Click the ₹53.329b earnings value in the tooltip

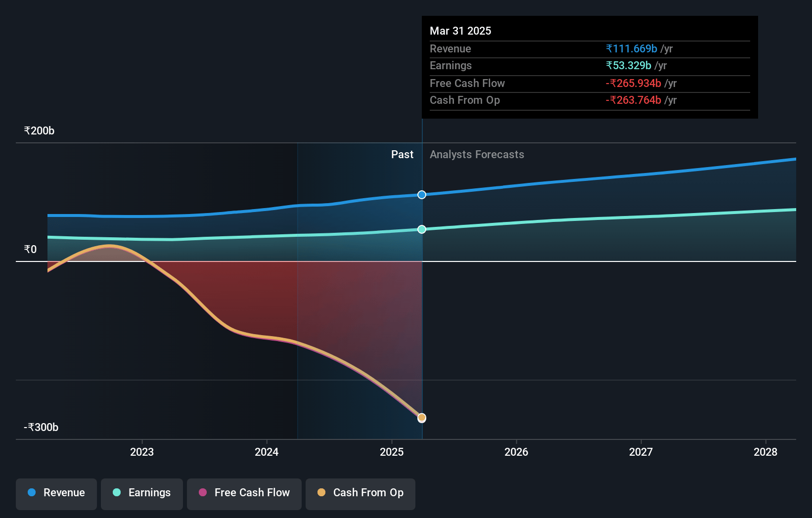(629, 66)
